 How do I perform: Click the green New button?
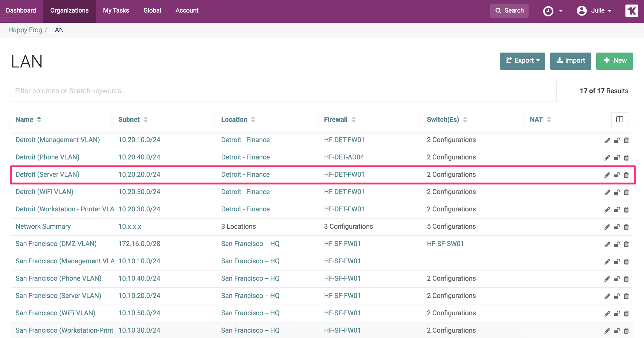(614, 61)
